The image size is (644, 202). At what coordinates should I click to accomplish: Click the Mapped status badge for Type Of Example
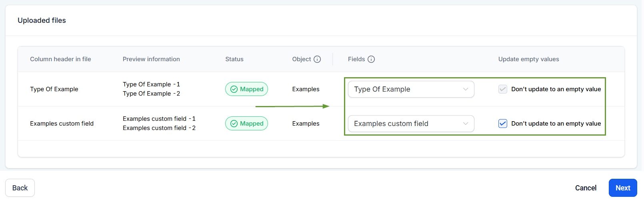246,89
